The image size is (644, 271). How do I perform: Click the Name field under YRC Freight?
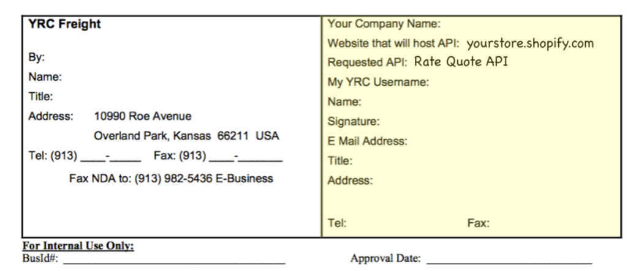(191, 77)
